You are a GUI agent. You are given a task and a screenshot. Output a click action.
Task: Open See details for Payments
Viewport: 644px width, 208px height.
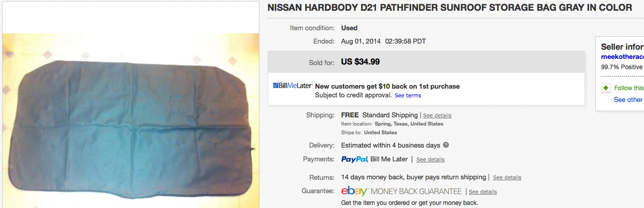click(x=430, y=159)
